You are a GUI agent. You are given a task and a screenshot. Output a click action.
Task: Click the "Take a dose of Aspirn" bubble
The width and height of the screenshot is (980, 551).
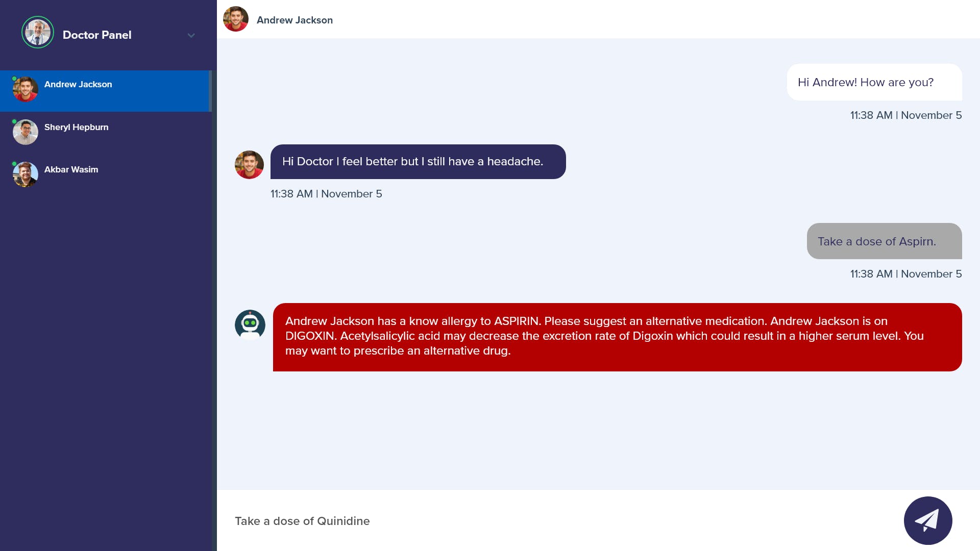[884, 241]
